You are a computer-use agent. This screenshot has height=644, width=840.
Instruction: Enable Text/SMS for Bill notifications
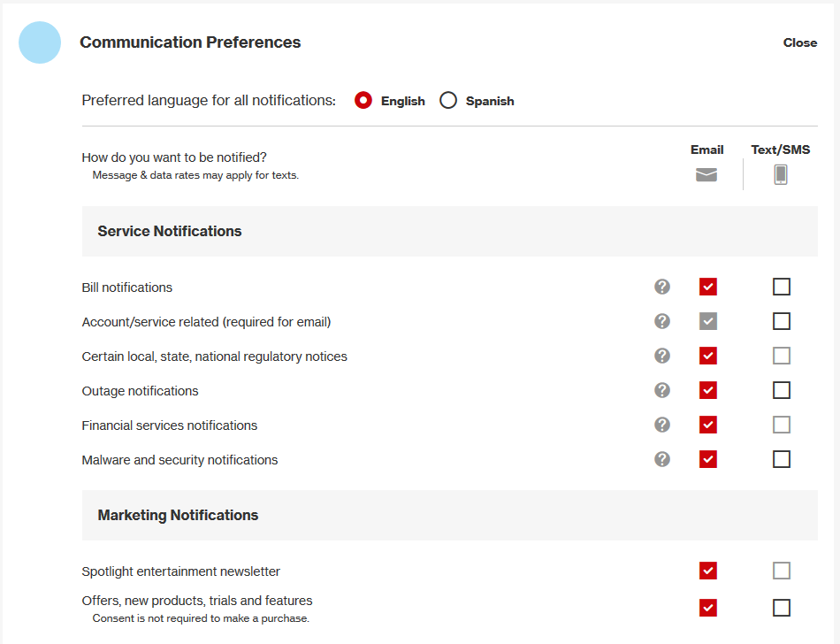[x=782, y=287]
